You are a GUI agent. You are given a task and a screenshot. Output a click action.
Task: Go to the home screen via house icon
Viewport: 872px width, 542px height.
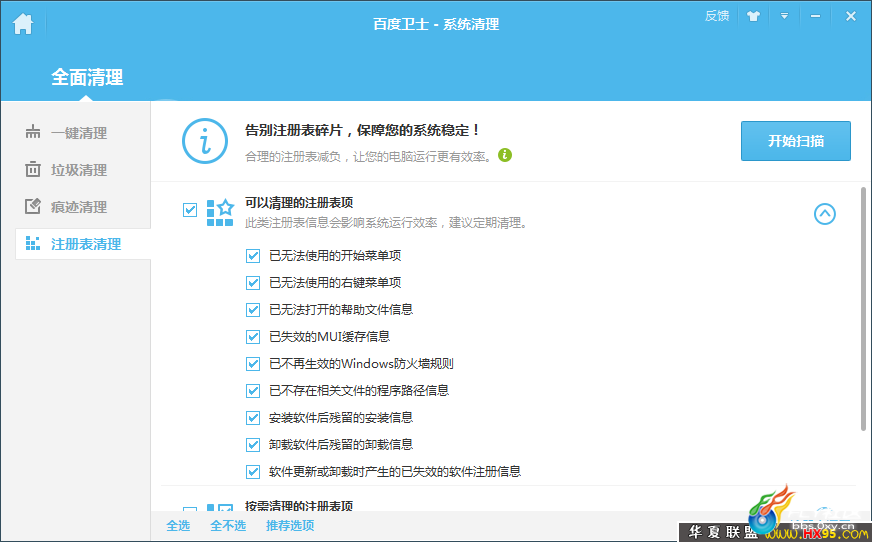23,24
